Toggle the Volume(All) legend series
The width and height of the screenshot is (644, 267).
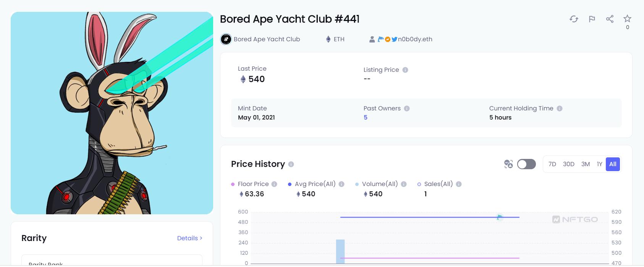379,184
